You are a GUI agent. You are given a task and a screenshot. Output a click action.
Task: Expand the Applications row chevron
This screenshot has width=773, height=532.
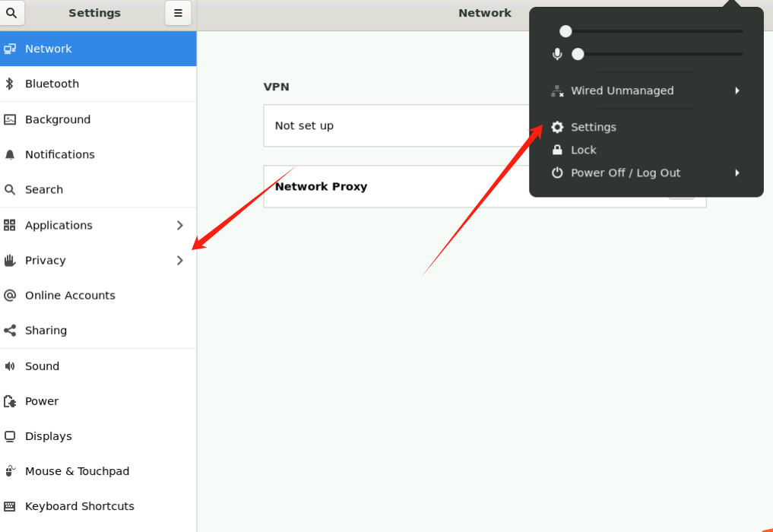click(180, 225)
